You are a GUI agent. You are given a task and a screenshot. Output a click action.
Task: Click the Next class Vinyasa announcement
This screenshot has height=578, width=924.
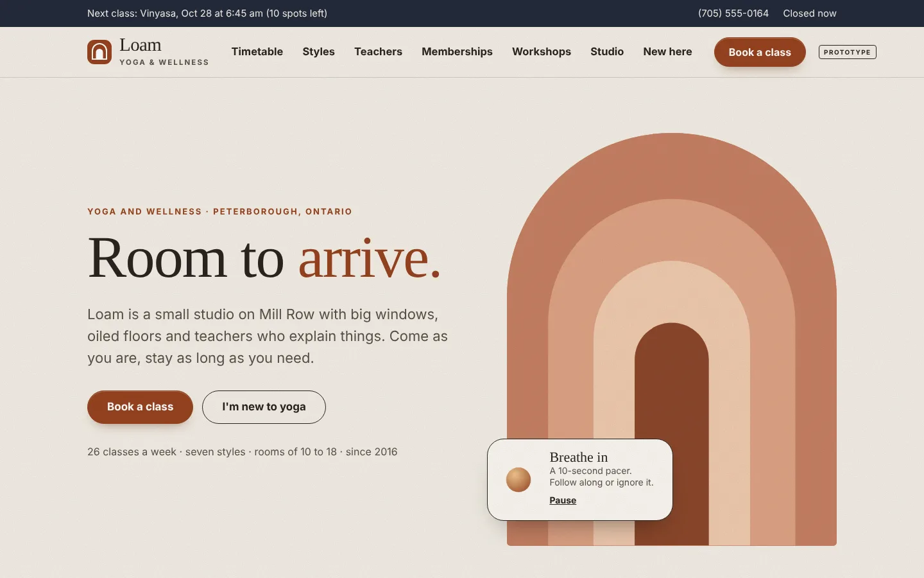pos(207,13)
